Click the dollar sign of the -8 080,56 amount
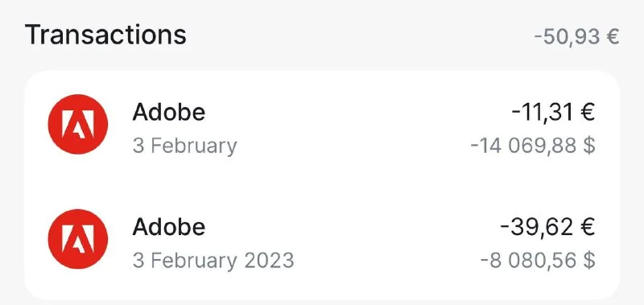 click(590, 260)
